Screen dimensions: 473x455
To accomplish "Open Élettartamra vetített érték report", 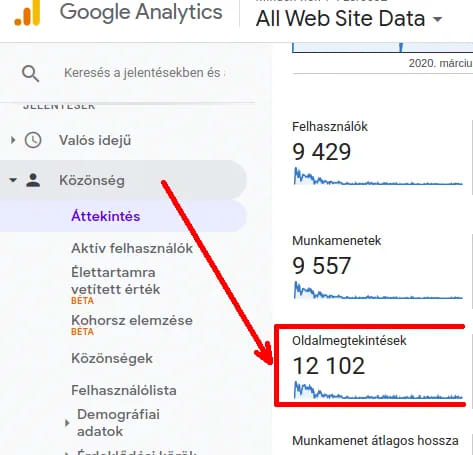I will click(116, 281).
